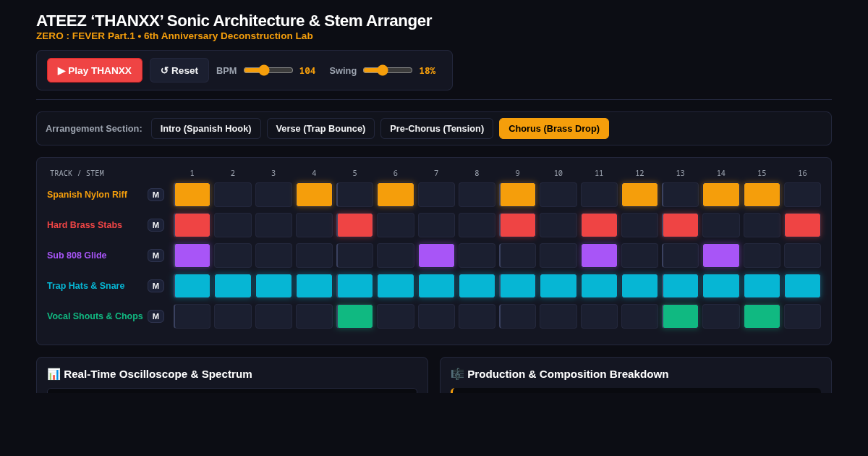The height and width of the screenshot is (456, 868).
Task: Toggle Spanish Nylon Riff step 9
Action: (517, 195)
